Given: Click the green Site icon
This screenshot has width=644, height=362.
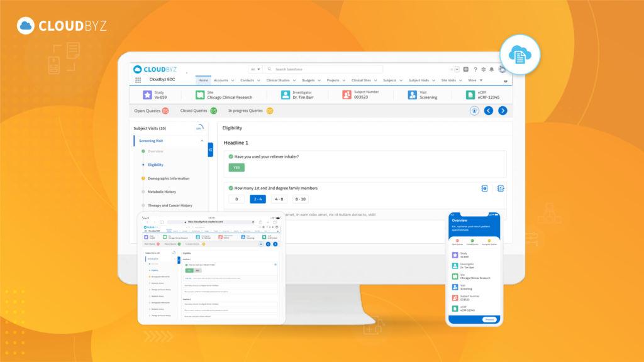Looking at the screenshot, I should point(200,95).
